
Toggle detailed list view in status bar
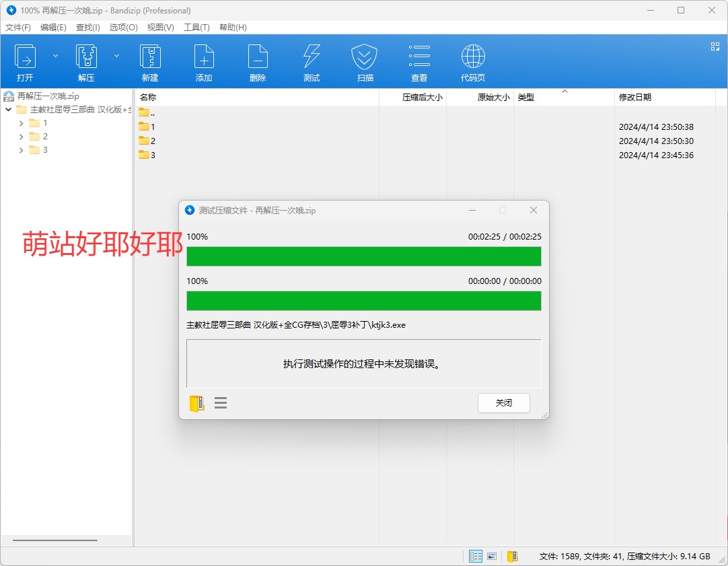(475, 555)
